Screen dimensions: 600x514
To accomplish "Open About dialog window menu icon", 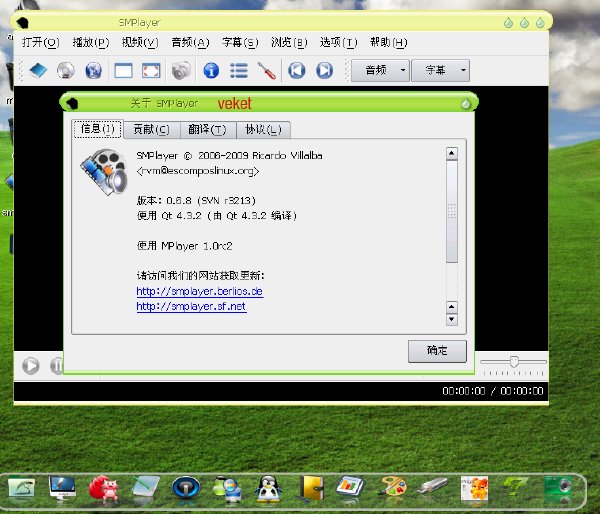I will coord(72,103).
